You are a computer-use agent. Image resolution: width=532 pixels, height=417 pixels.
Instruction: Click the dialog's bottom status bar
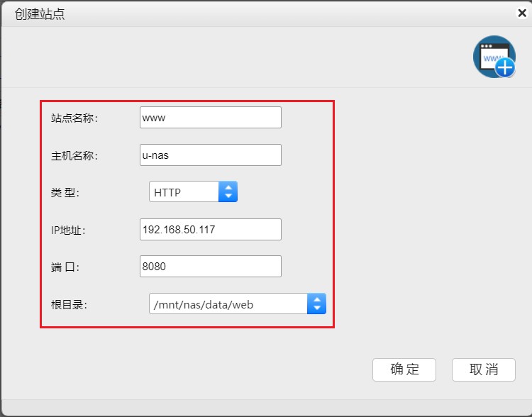tap(266, 407)
